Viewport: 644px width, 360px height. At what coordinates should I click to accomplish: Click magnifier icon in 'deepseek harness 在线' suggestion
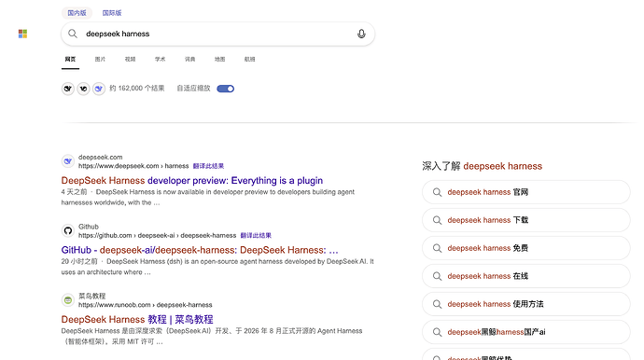coord(437,276)
